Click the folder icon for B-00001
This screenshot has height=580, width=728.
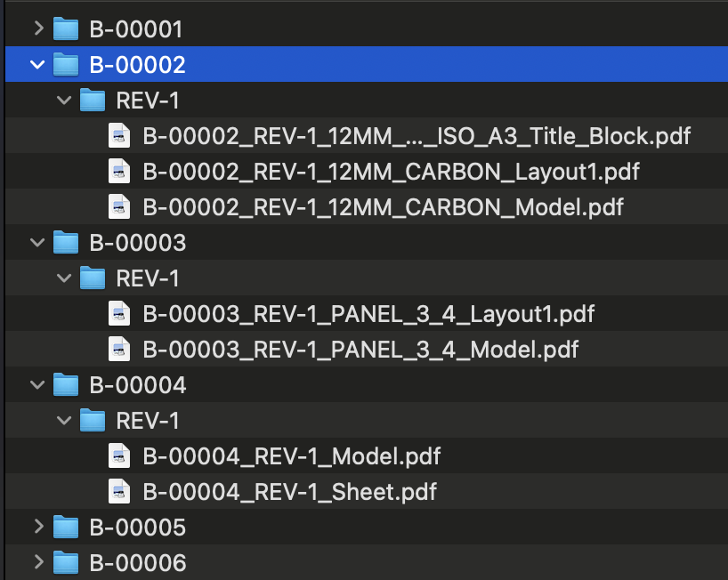[x=66, y=28]
